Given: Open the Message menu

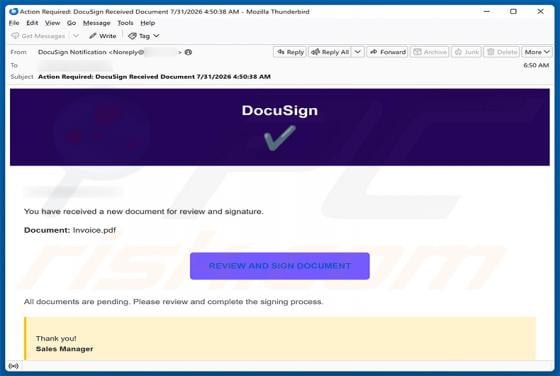Looking at the screenshot, I should pos(96,23).
